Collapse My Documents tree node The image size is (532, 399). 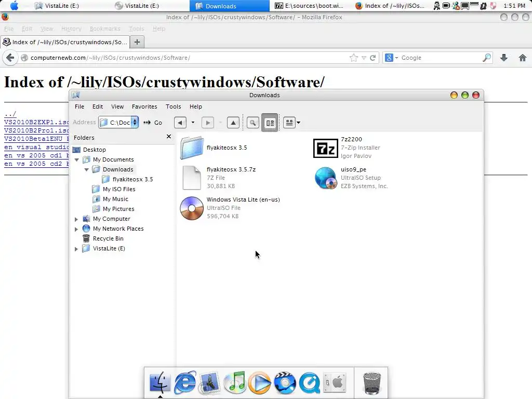(77, 159)
